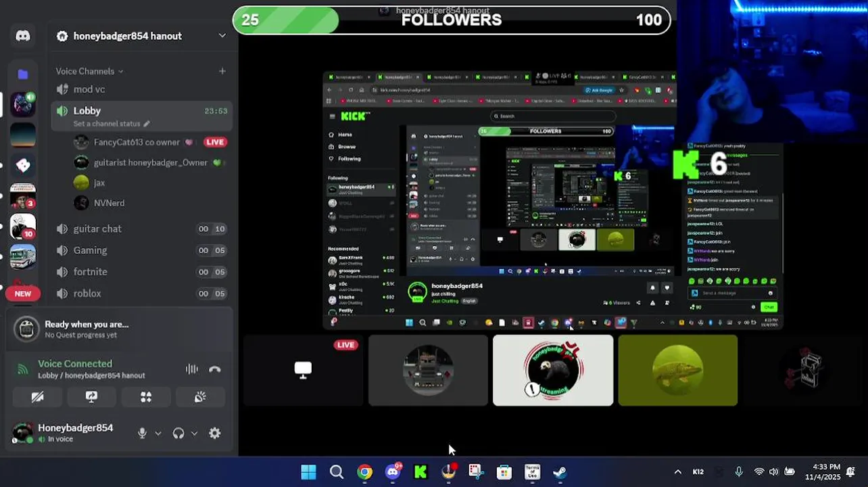Open Steam from taskbar

(560, 472)
